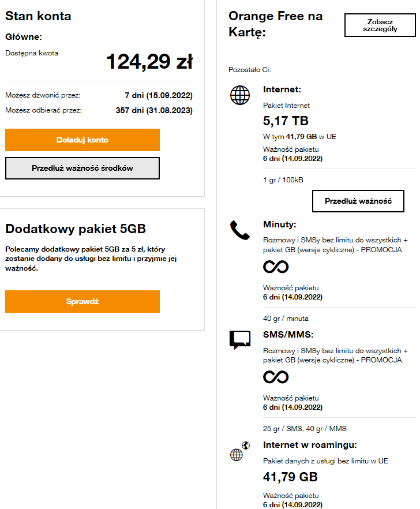Viewport: 420px width, 509px height.
Task: Click the 41,79 GB roaming data amount
Action: tap(290, 477)
